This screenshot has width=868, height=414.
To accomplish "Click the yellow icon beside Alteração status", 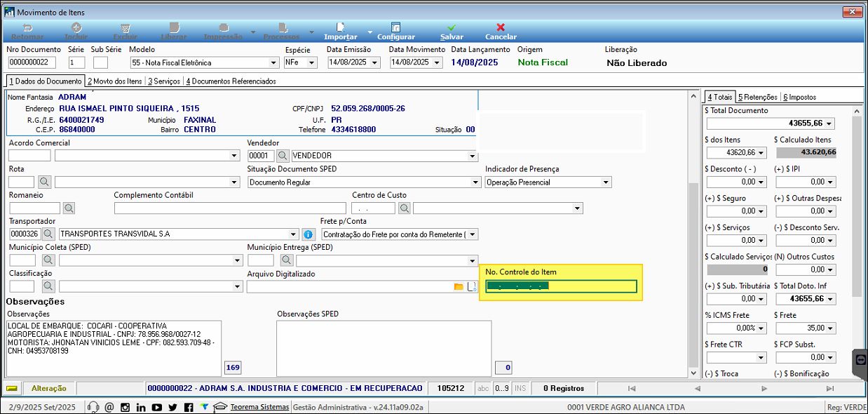I will 13,388.
